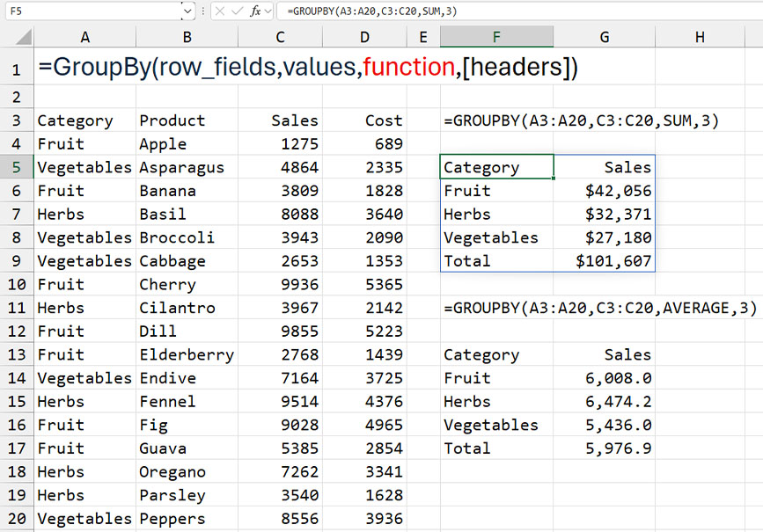Click the Insert Function fx icon
Screen dimensions: 763x532
[255, 11]
